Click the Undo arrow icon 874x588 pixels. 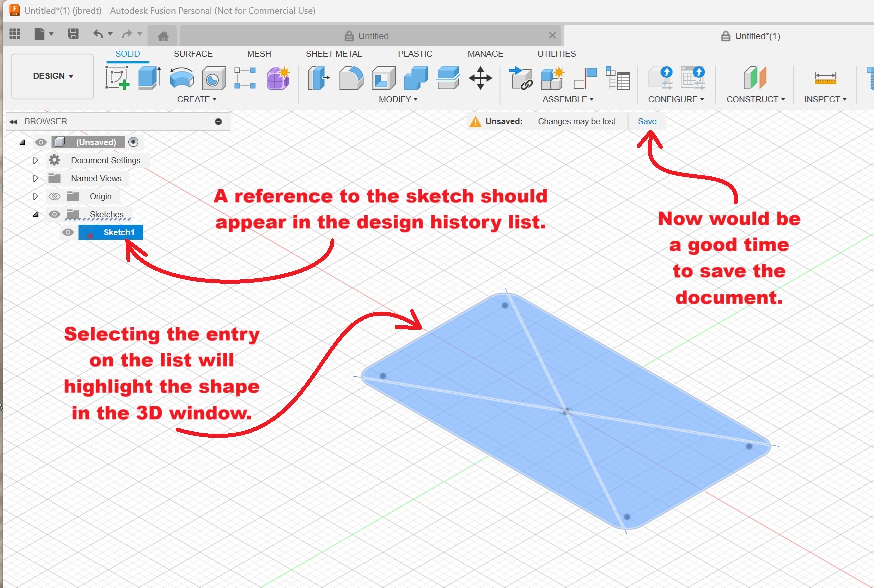[98, 34]
